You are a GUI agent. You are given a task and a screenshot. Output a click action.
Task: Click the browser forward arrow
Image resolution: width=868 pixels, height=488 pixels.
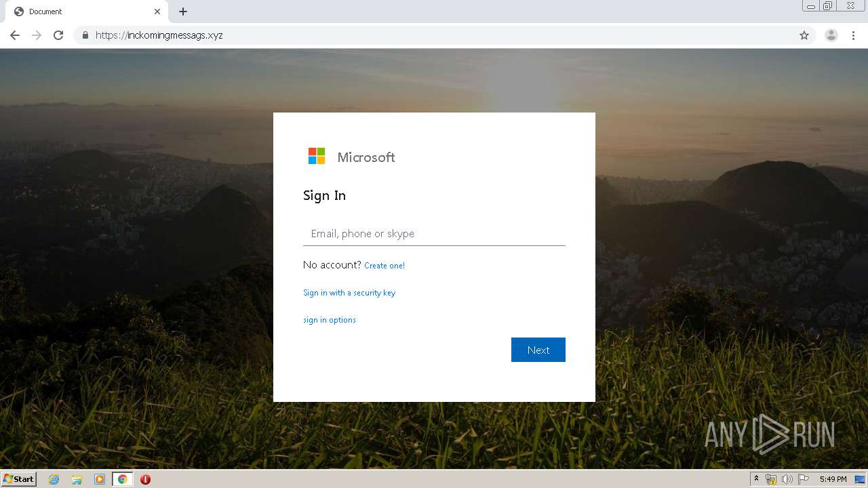click(37, 35)
